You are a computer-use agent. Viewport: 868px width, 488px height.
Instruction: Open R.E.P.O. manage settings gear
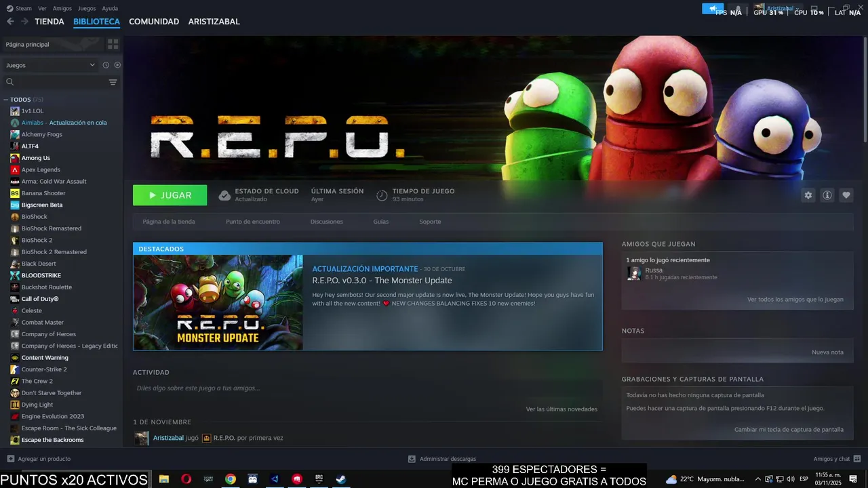[x=808, y=195]
